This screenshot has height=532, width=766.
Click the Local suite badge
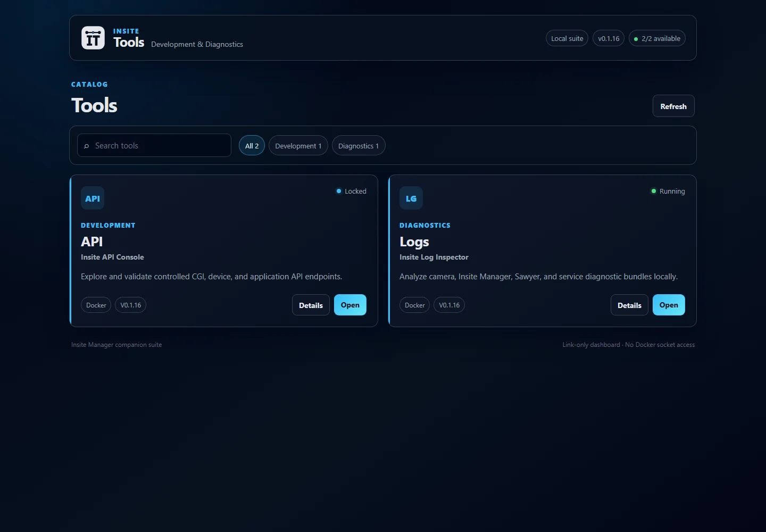pos(567,38)
